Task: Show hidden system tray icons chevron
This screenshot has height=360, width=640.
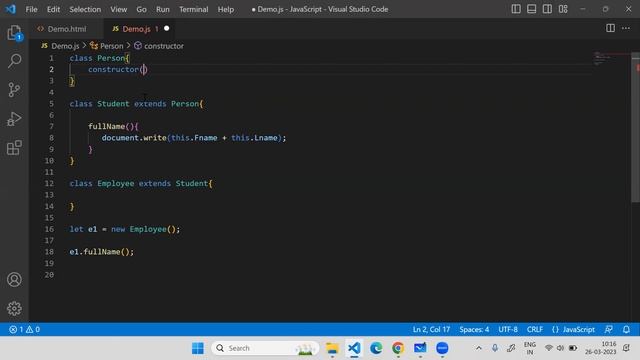Action: (479, 348)
